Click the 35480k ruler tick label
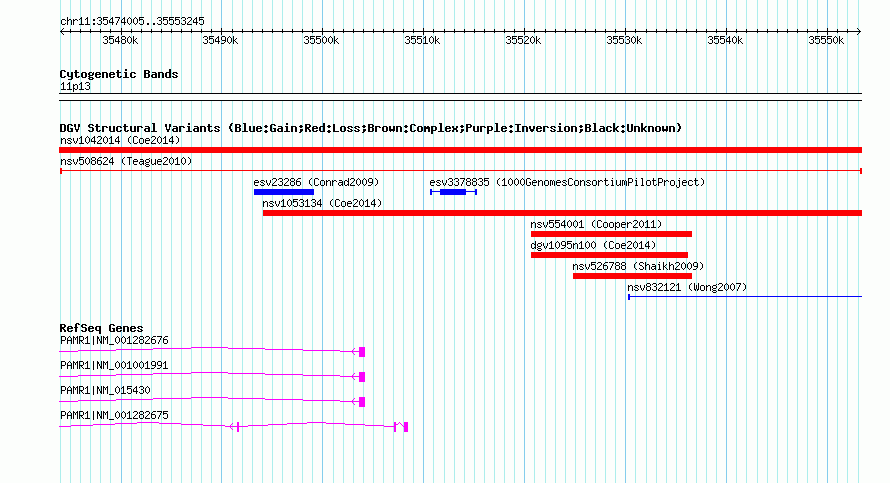This screenshot has height=483, width=890. (120, 40)
